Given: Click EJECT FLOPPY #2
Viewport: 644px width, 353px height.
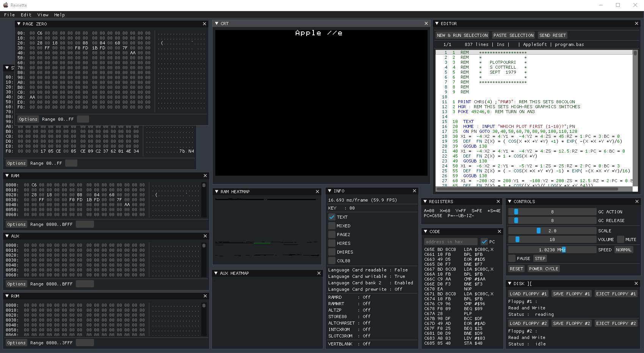Looking at the screenshot, I should pyautogui.click(x=616, y=323).
